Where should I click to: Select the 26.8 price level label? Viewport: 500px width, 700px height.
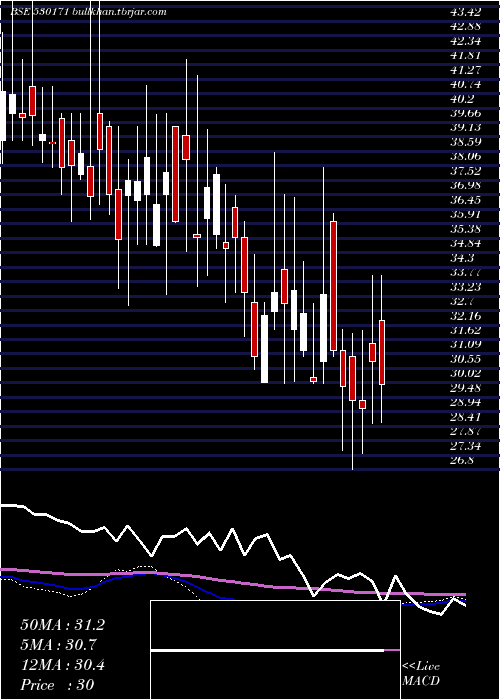coord(462,460)
